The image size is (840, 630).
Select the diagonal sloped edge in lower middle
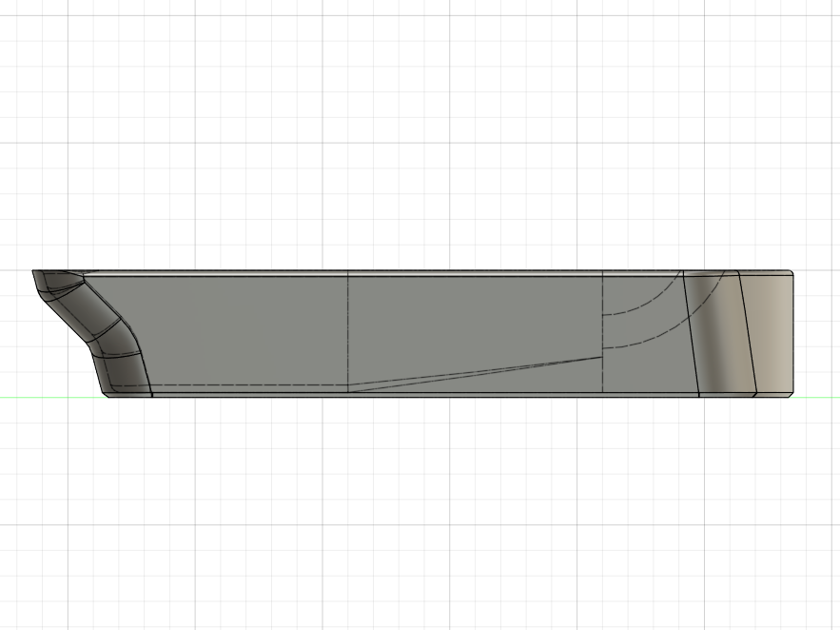coord(476,374)
